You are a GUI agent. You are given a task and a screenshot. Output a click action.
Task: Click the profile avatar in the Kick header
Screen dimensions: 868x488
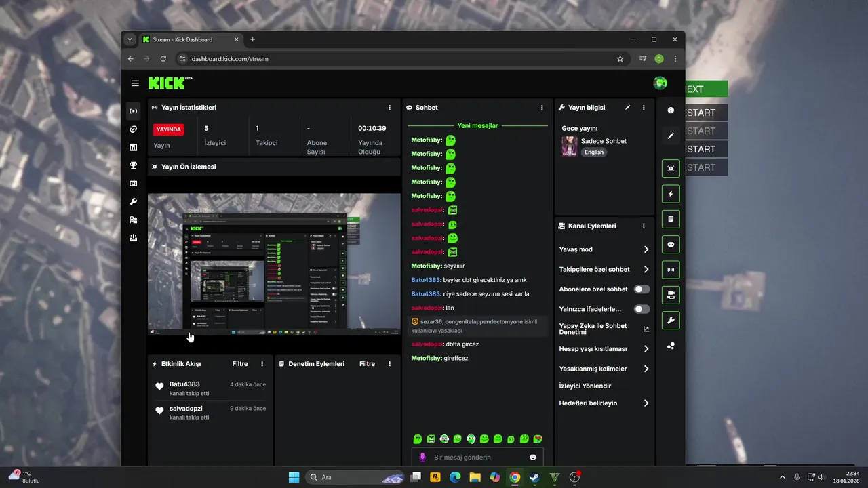coord(660,83)
